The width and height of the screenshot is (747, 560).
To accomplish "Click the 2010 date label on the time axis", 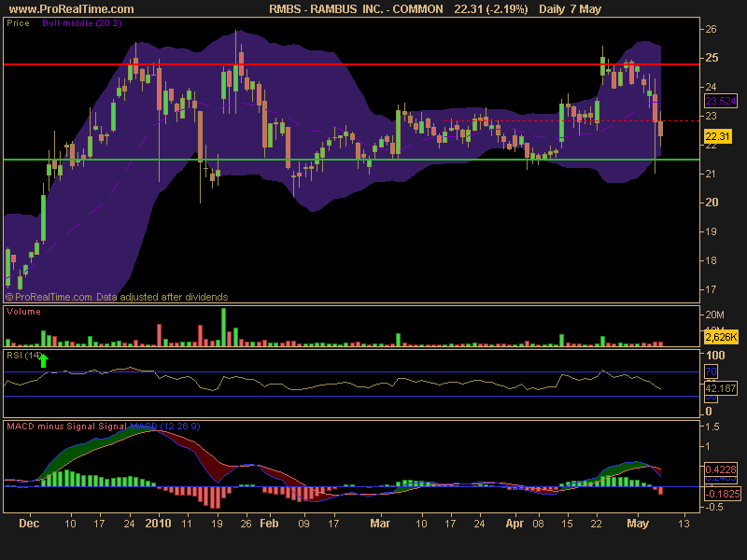I will pyautogui.click(x=158, y=524).
